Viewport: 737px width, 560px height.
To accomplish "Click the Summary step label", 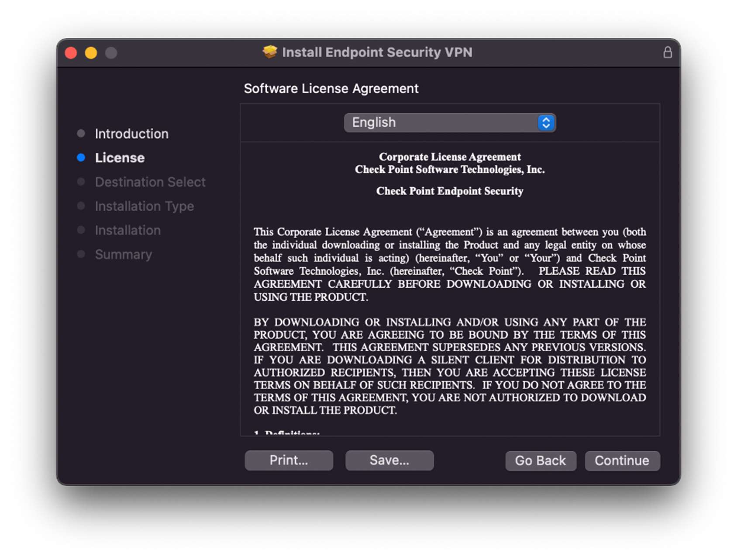I will coord(124,254).
